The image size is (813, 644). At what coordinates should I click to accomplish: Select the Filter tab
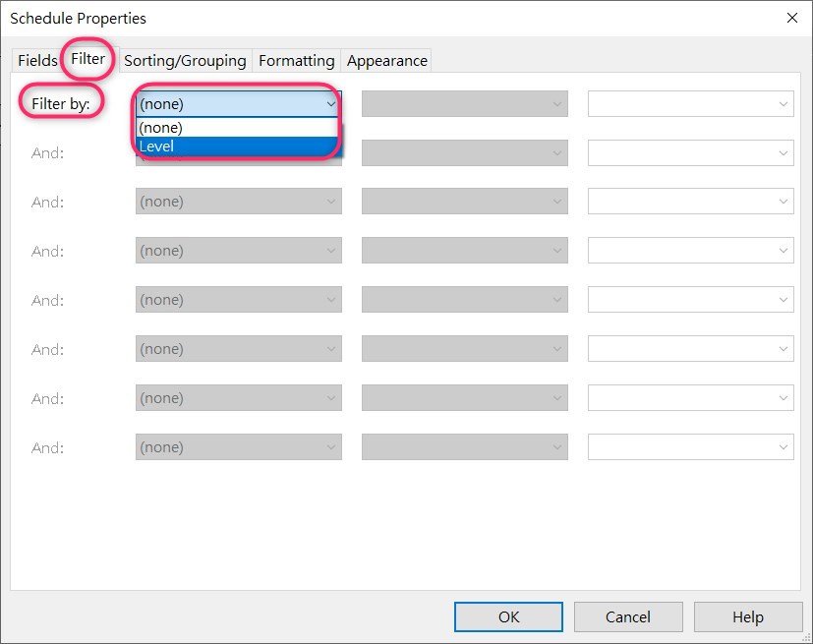click(87, 60)
